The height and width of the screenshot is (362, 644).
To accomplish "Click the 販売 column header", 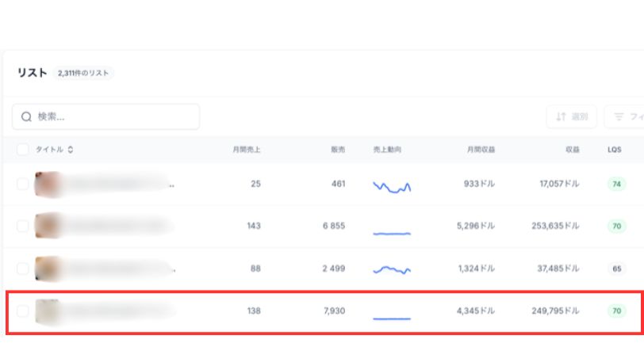I will (338, 149).
